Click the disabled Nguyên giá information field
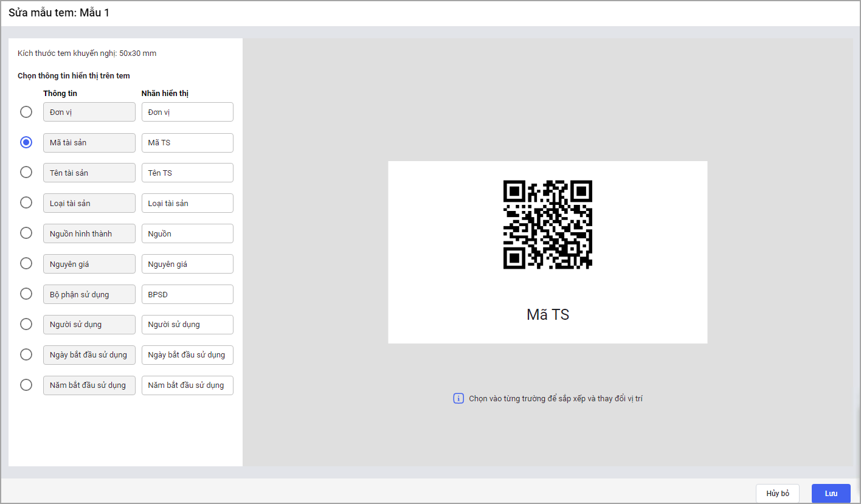861x504 pixels. 89,264
